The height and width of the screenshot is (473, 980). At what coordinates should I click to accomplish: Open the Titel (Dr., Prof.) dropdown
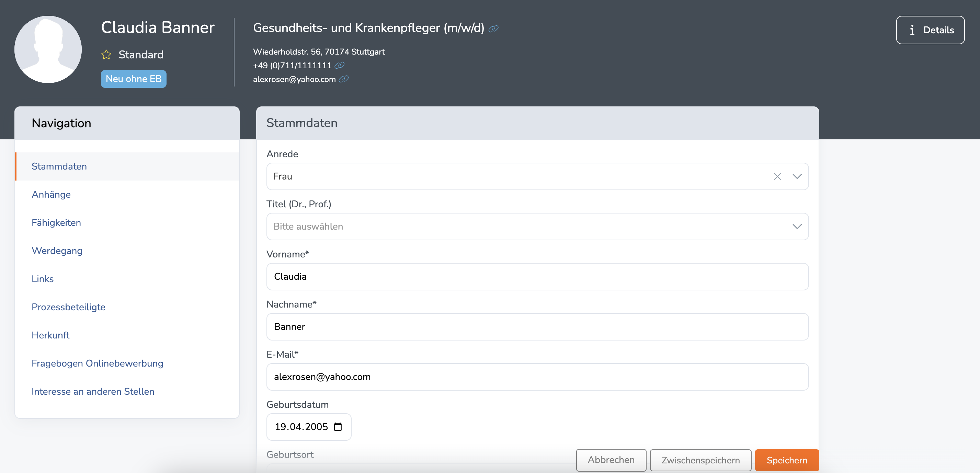tap(537, 227)
